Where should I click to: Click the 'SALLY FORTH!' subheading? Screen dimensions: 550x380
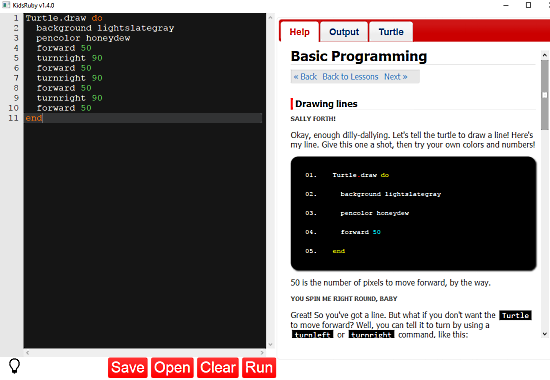[313, 119]
